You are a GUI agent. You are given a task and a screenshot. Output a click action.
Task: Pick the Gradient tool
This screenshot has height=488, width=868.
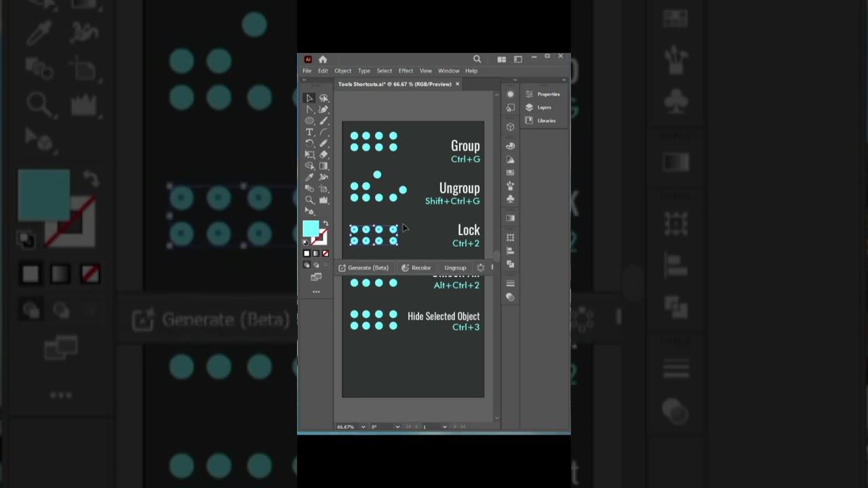(x=323, y=165)
